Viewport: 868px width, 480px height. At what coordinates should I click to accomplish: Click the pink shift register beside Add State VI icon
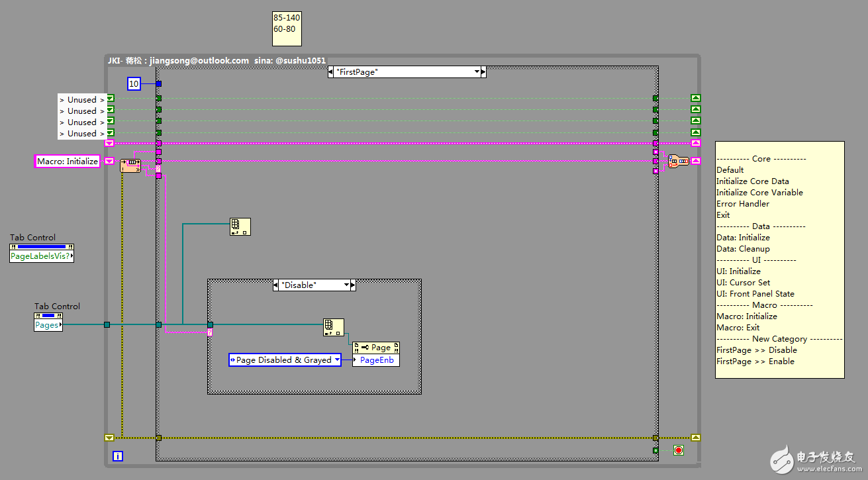pos(695,161)
